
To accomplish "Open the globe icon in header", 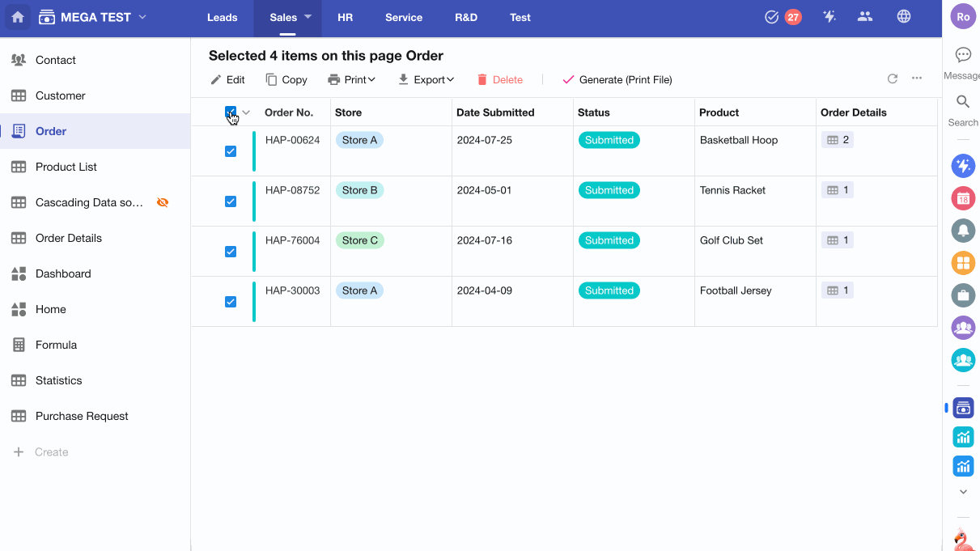I will click(904, 17).
